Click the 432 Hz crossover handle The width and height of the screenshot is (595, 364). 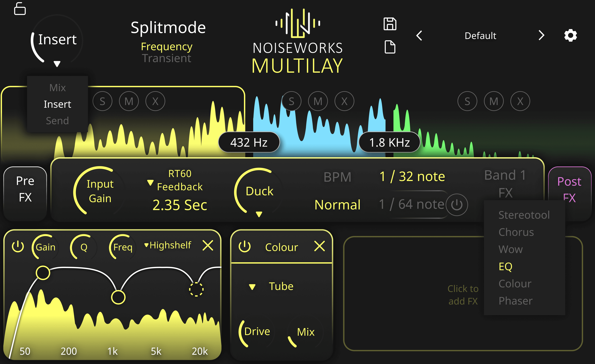[249, 142]
